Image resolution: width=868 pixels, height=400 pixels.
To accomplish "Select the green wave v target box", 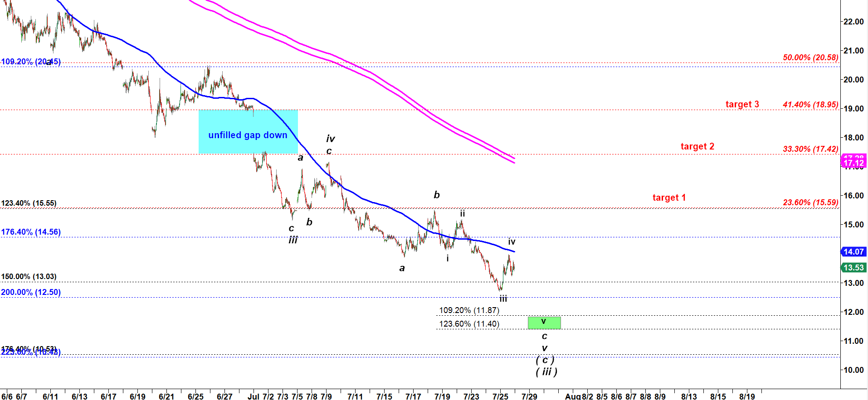I will pyautogui.click(x=544, y=323).
